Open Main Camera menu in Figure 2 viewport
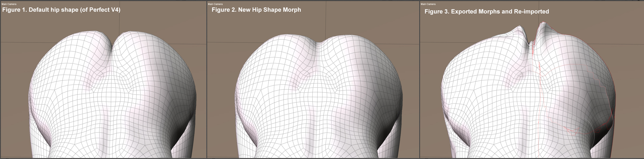 coord(215,4)
